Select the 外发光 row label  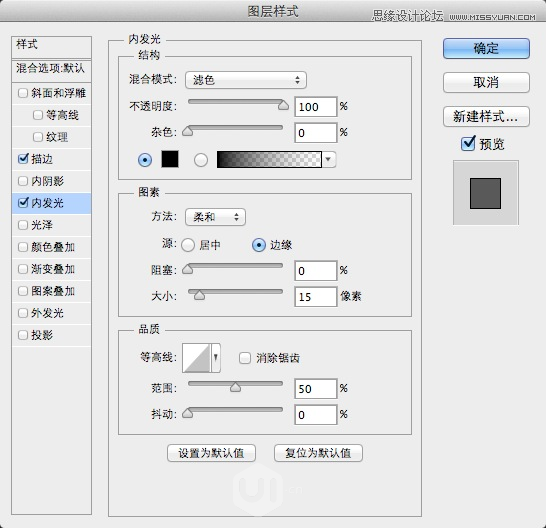(x=47, y=313)
